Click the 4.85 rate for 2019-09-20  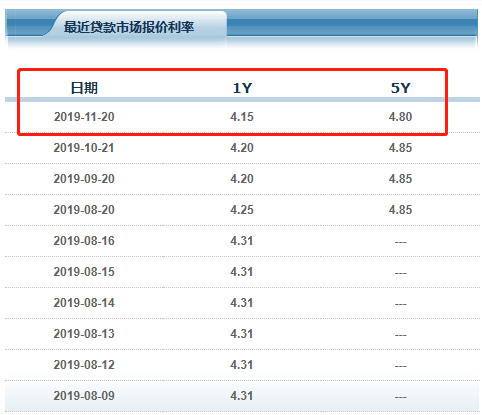coord(400,179)
